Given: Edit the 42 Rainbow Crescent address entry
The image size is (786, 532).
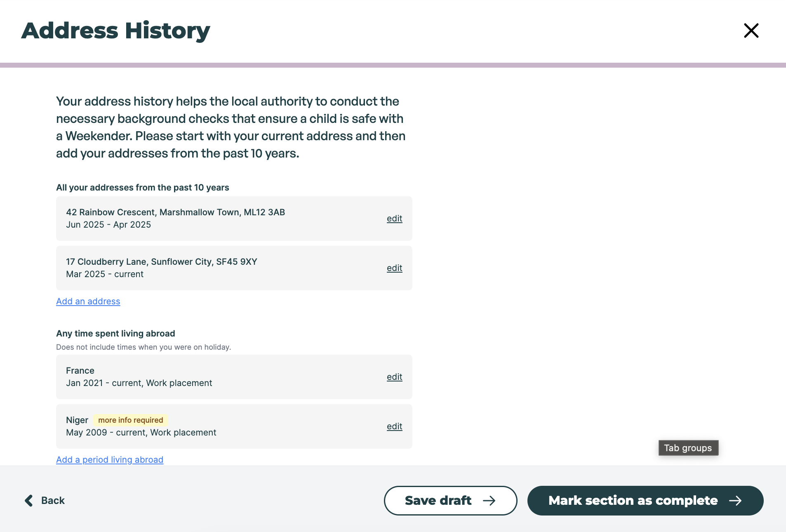Looking at the screenshot, I should tap(394, 219).
